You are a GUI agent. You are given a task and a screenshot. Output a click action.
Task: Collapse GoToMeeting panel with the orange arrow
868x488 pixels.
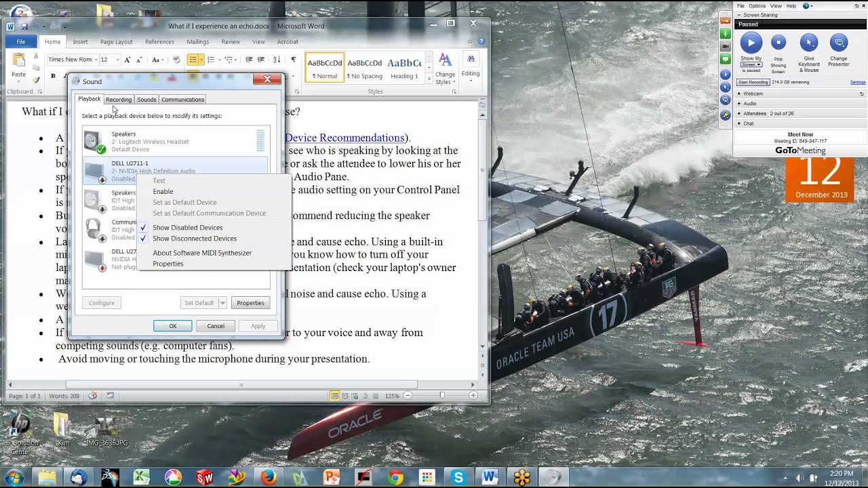725,20
